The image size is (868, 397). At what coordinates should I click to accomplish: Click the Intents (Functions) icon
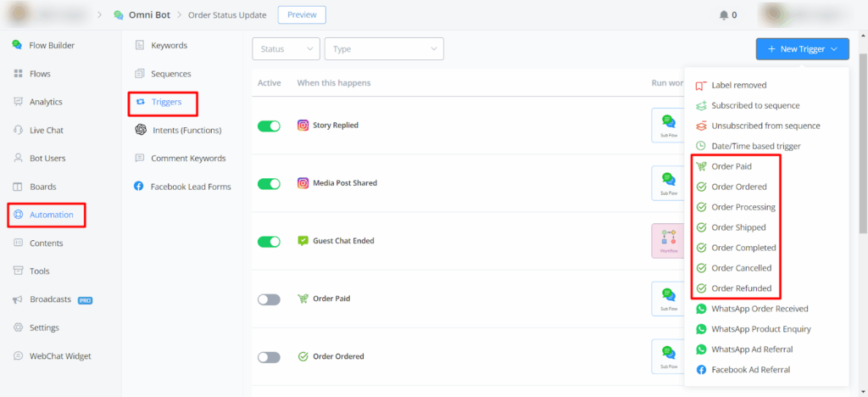click(140, 130)
